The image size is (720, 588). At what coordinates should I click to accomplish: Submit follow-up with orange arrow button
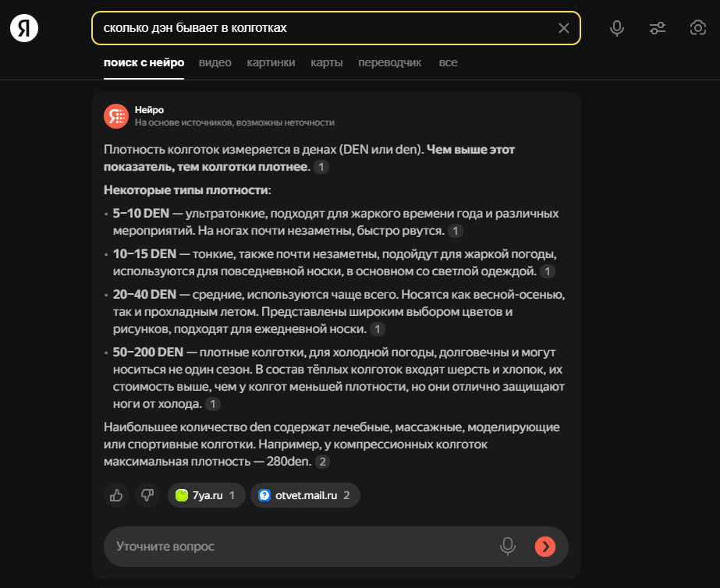tap(544, 547)
